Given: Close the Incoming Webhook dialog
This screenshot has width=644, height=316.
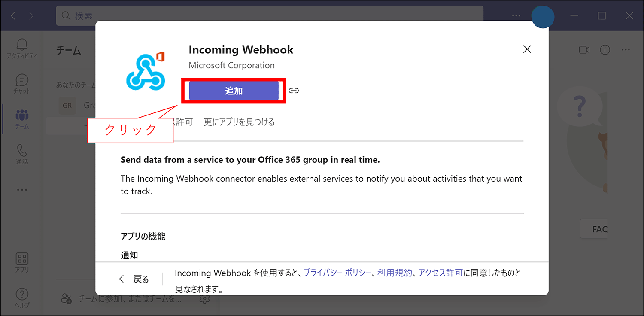Looking at the screenshot, I should pyautogui.click(x=527, y=49).
